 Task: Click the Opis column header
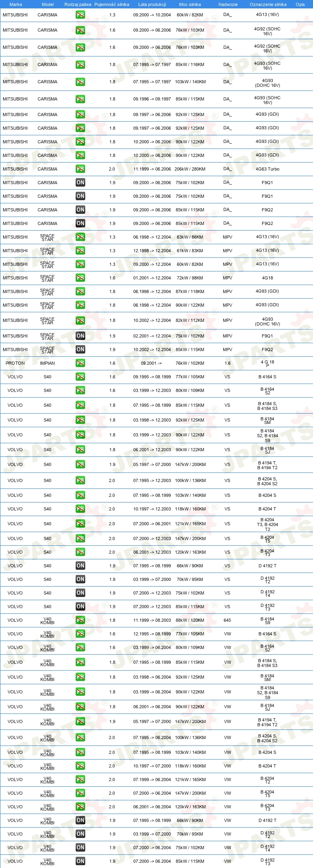tap(300, 4)
